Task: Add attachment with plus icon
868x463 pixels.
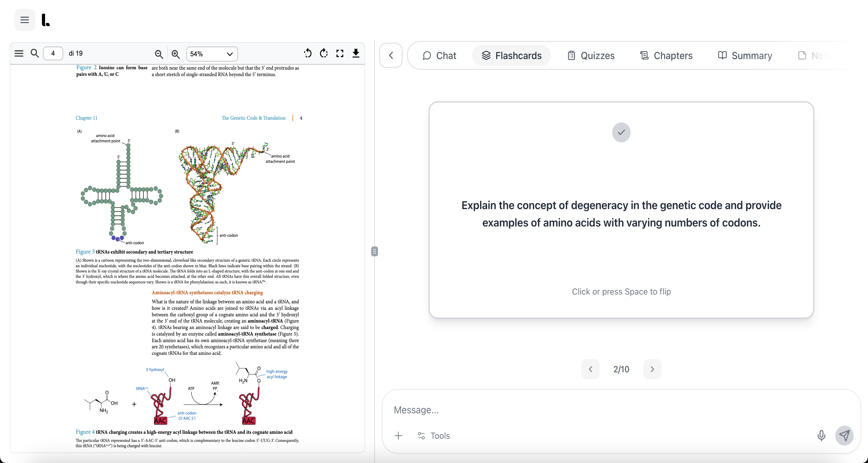Action: pos(398,435)
